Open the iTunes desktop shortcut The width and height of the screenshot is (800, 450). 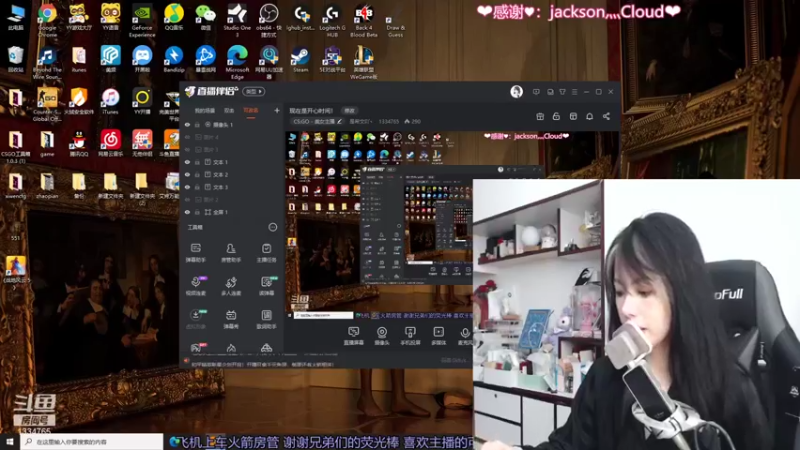[x=110, y=101]
